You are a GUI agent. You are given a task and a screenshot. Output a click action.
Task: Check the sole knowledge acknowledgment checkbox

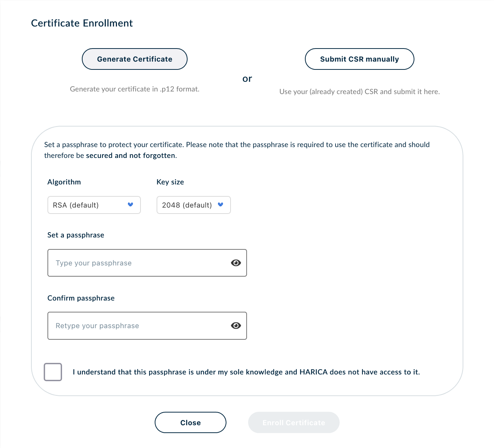point(53,372)
